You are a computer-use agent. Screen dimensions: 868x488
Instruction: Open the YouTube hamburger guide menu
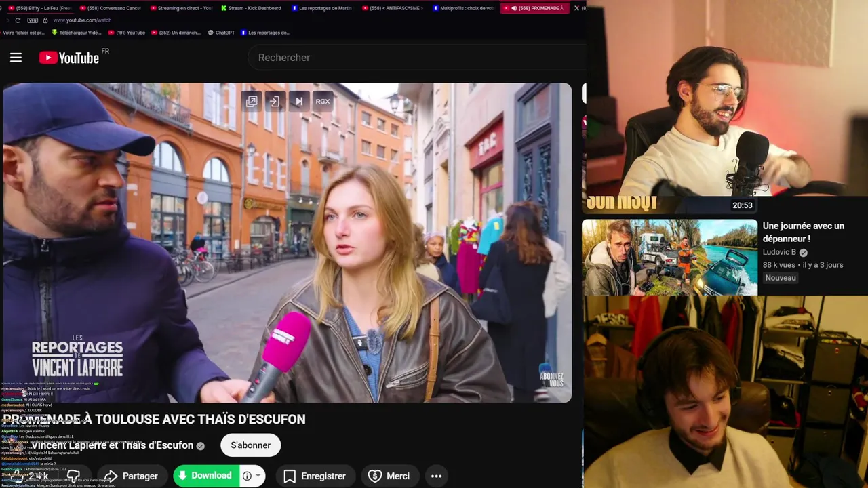[16, 58]
